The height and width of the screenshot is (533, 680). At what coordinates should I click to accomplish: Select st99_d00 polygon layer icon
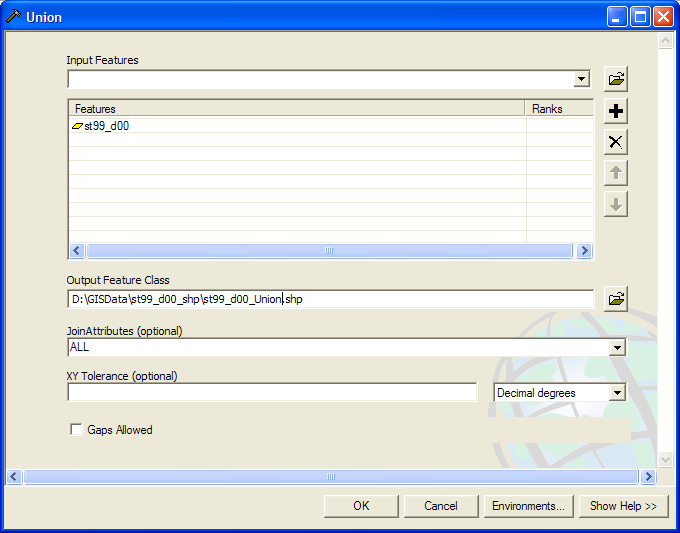pyautogui.click(x=77, y=126)
